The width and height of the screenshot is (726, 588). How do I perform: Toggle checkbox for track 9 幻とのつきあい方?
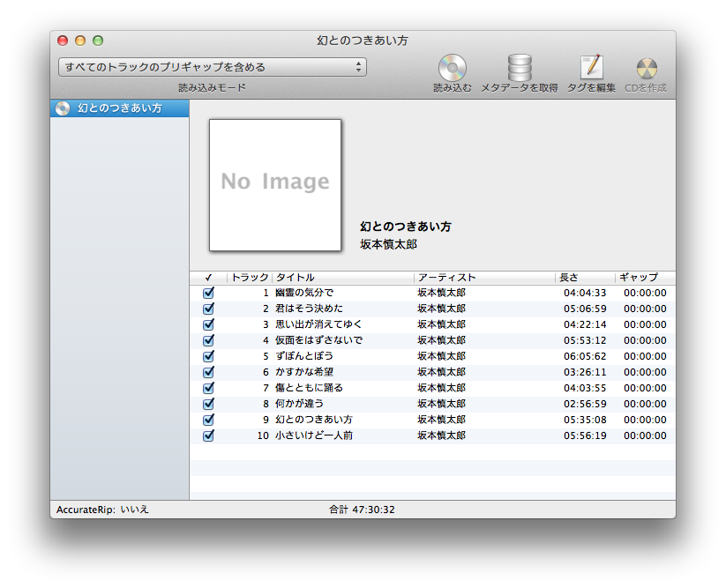[x=208, y=420]
